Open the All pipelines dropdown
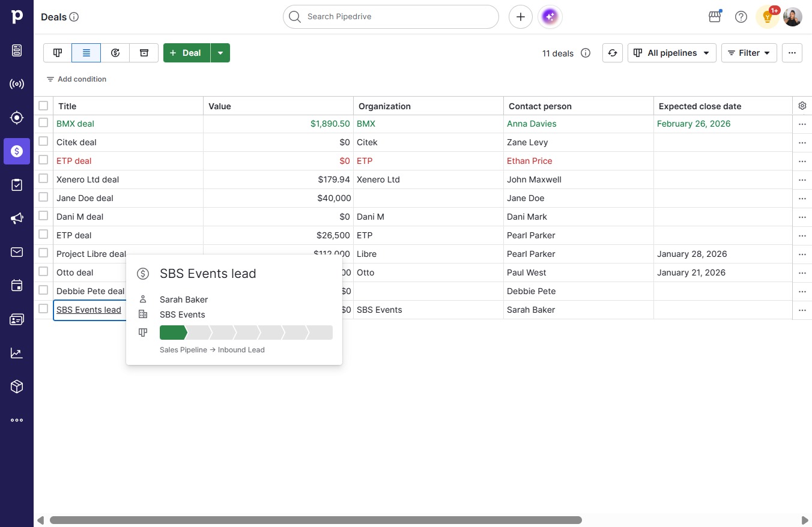This screenshot has width=812, height=527. tap(672, 53)
